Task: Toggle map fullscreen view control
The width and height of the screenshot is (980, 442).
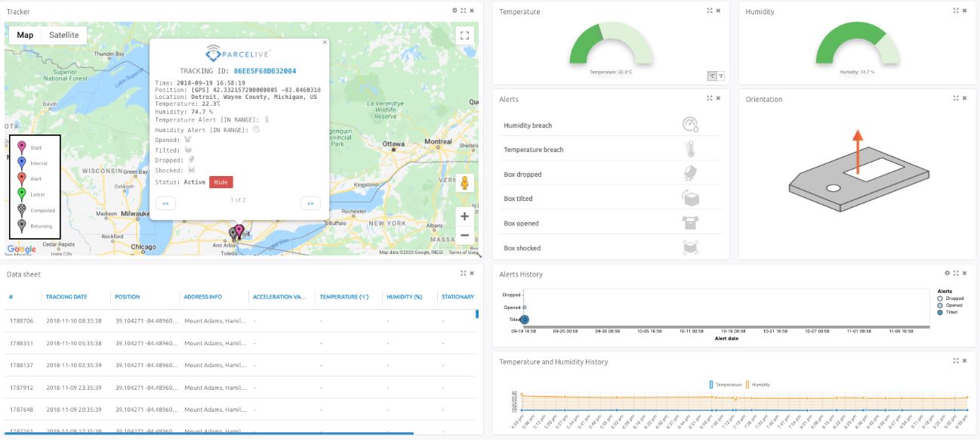Action: (x=465, y=35)
